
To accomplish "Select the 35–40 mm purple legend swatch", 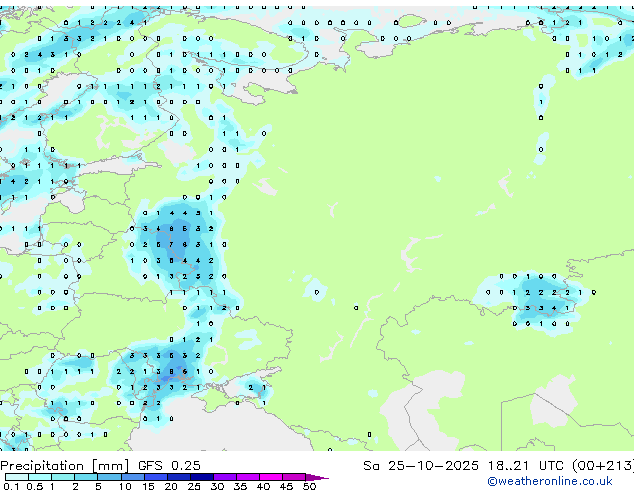I will (x=247, y=477).
